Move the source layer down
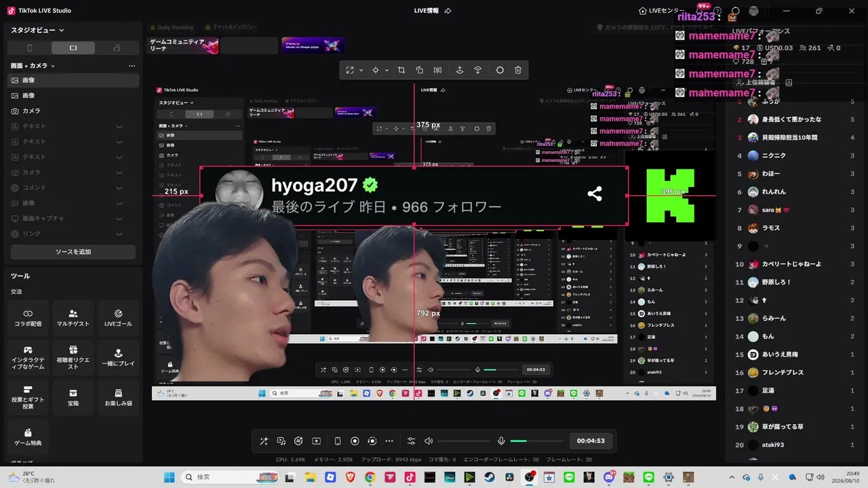This screenshot has height=488, width=868. pos(478,70)
